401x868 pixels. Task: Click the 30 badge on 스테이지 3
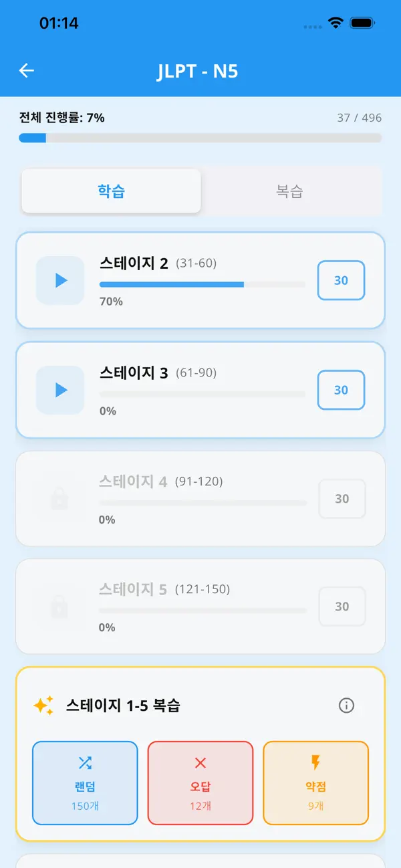[x=341, y=390]
